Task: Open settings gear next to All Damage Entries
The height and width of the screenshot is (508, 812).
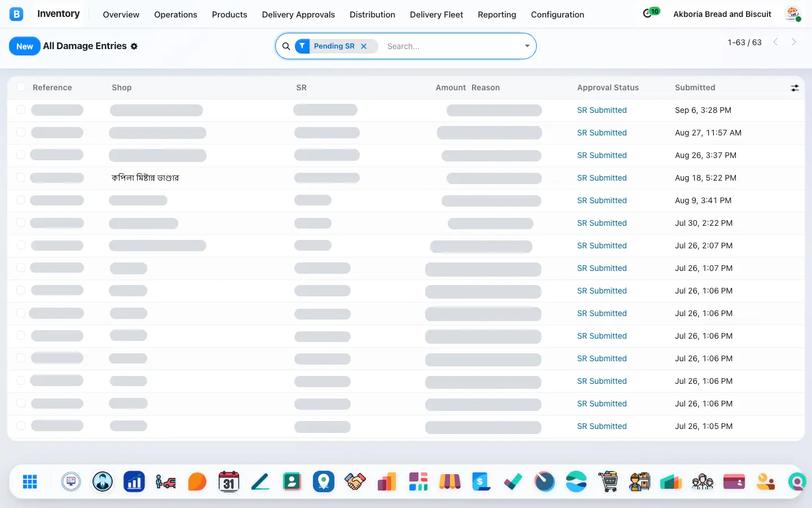Action: tap(134, 46)
